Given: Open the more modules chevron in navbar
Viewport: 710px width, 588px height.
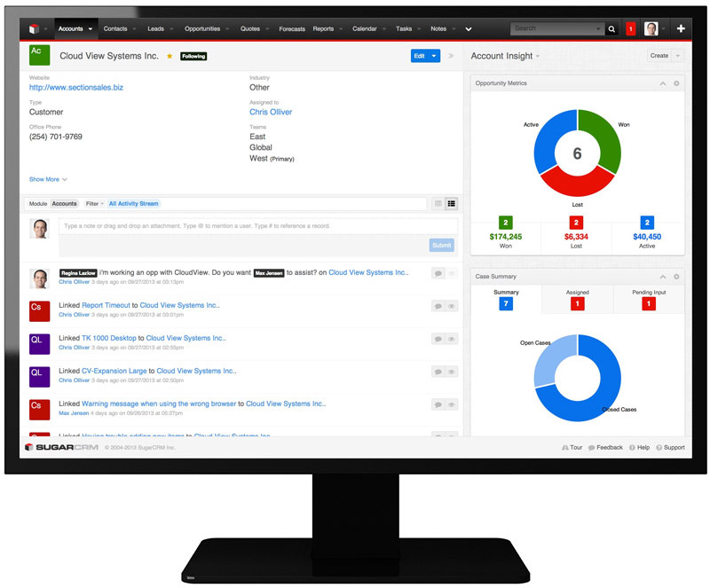Looking at the screenshot, I should (469, 29).
